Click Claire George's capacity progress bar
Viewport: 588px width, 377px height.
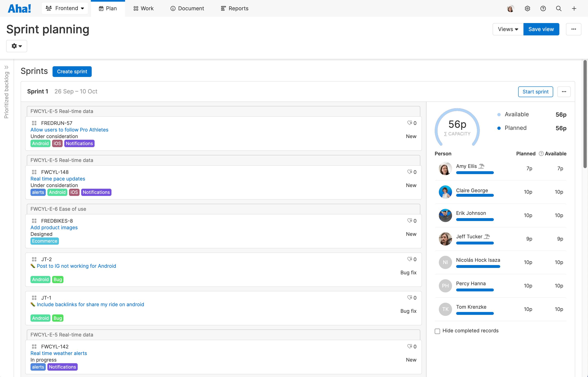(475, 195)
